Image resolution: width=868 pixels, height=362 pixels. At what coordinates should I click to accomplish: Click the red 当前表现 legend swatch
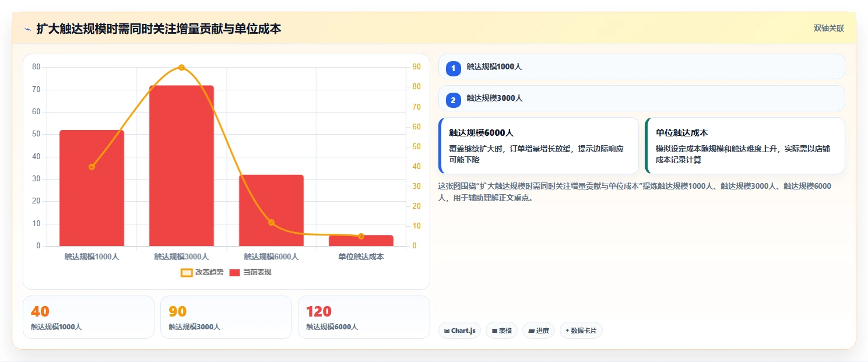235,272
